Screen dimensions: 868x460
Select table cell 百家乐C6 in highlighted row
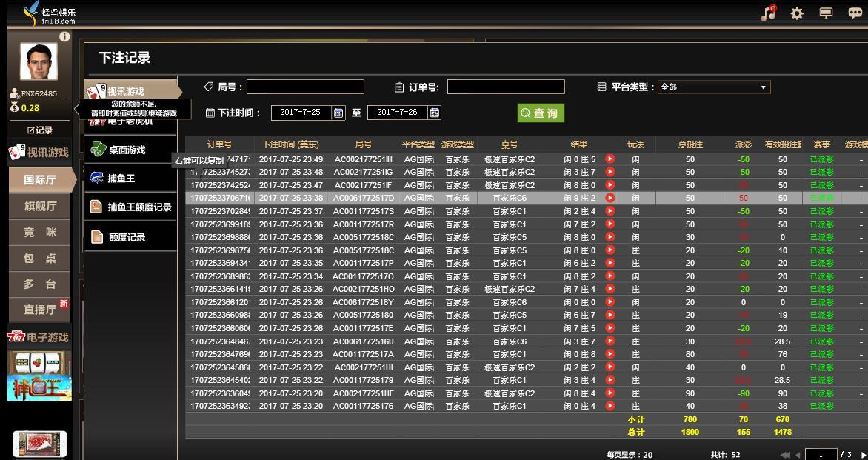510,198
